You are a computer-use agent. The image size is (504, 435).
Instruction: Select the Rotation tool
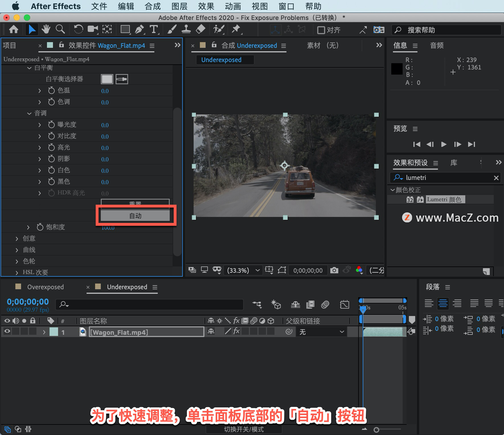pos(78,30)
